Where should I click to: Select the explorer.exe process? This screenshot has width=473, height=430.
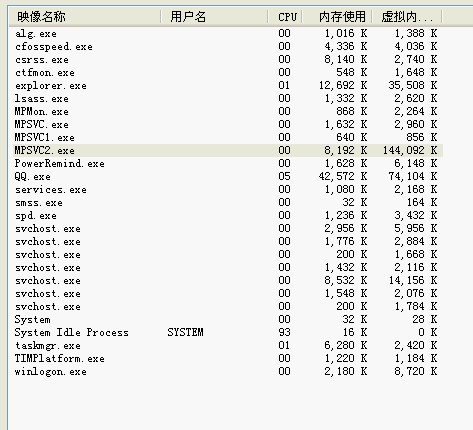tap(228, 85)
